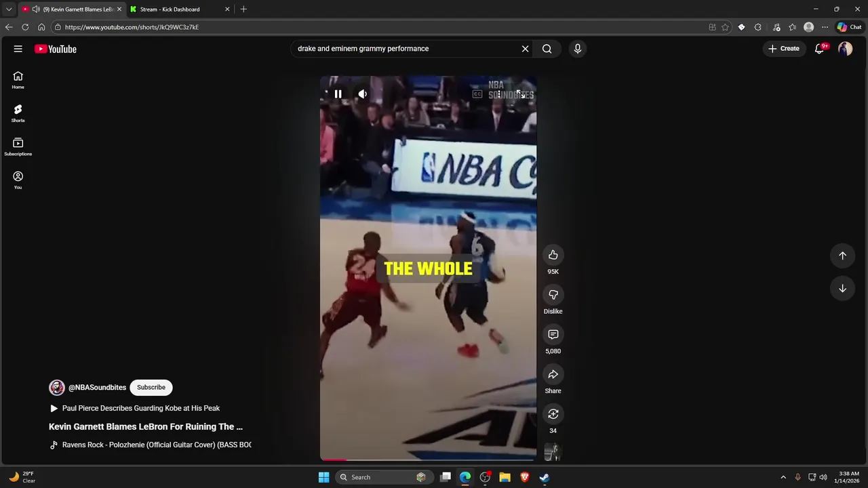Open the You page in sidebar
Image resolution: width=868 pixels, height=488 pixels.
(18, 180)
